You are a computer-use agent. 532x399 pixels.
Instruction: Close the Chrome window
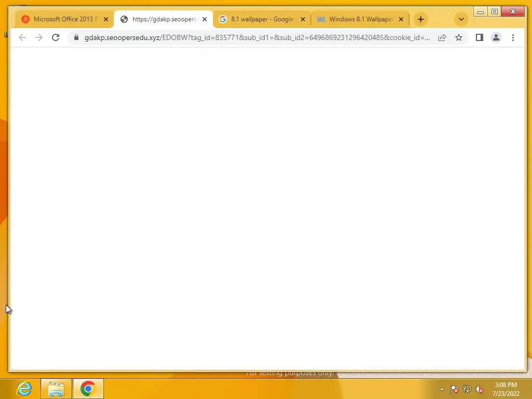(x=513, y=11)
